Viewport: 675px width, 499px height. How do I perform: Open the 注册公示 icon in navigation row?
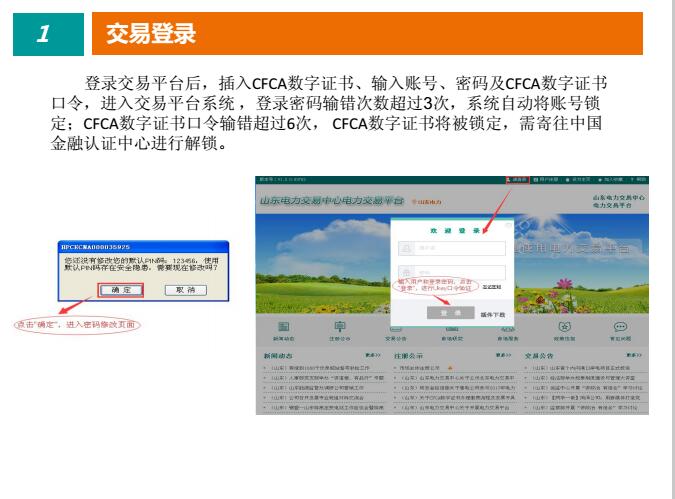(x=339, y=327)
